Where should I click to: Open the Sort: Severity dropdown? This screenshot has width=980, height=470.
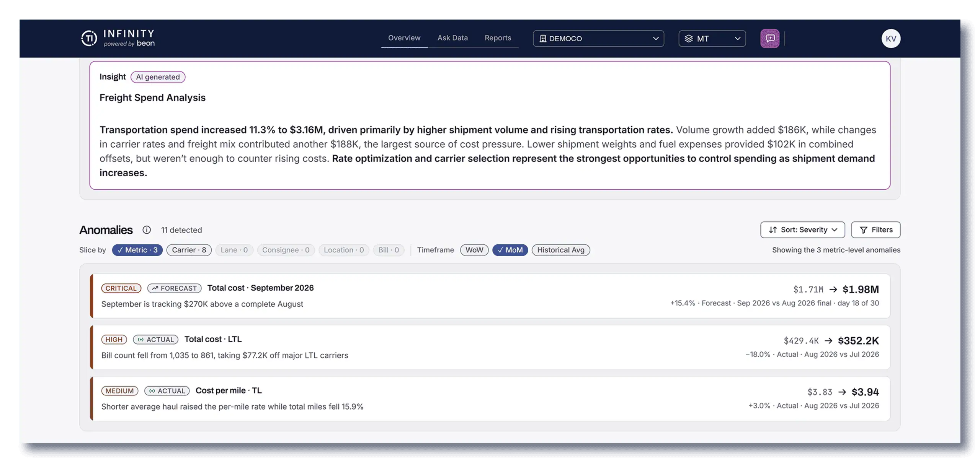[x=802, y=229]
